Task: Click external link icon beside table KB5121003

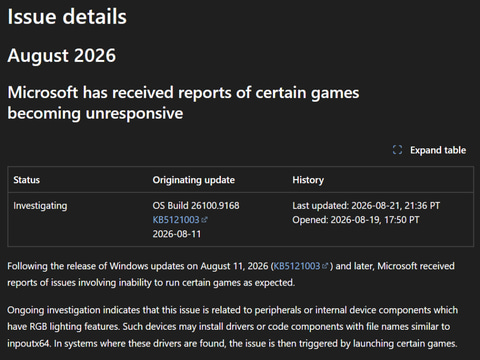Action: tap(204, 220)
